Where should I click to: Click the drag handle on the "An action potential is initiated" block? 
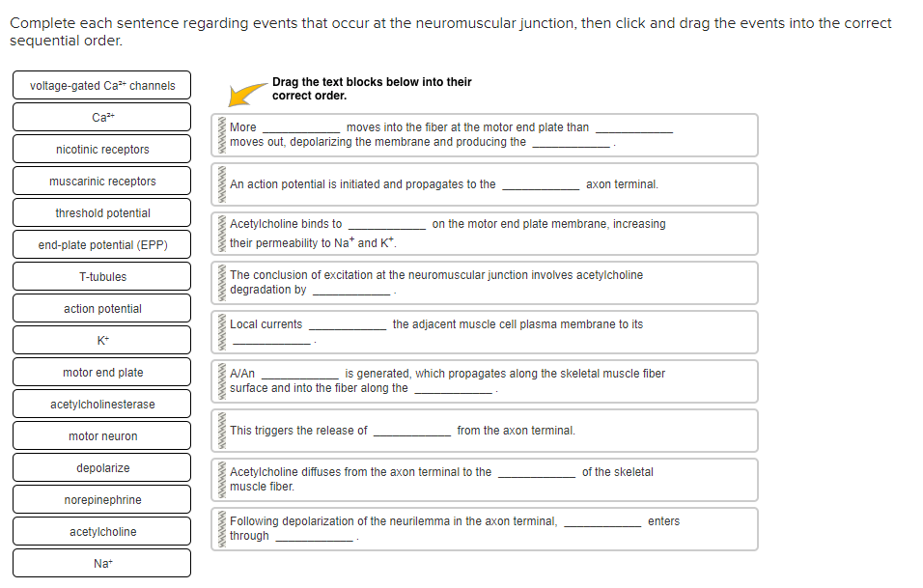pyautogui.click(x=220, y=184)
